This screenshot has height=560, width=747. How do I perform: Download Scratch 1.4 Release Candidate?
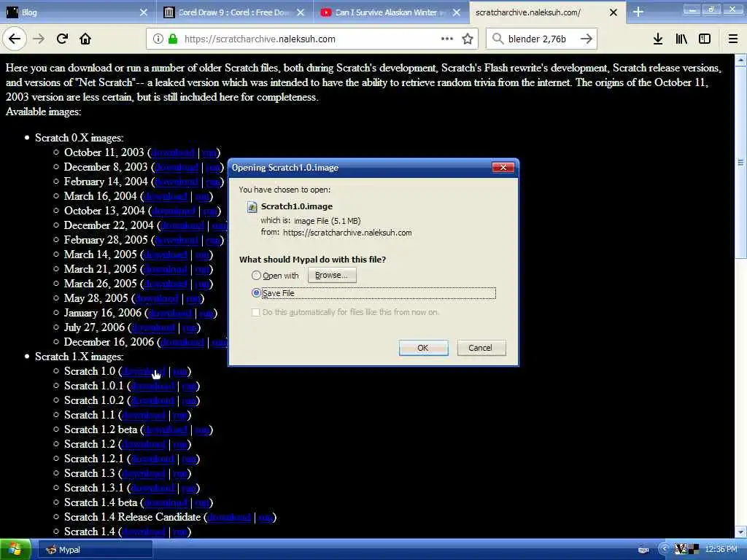tap(228, 517)
